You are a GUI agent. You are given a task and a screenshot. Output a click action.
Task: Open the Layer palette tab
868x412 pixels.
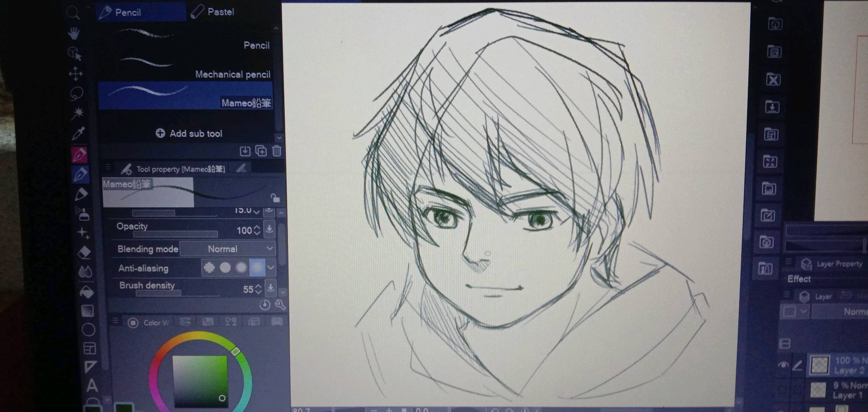click(x=815, y=296)
